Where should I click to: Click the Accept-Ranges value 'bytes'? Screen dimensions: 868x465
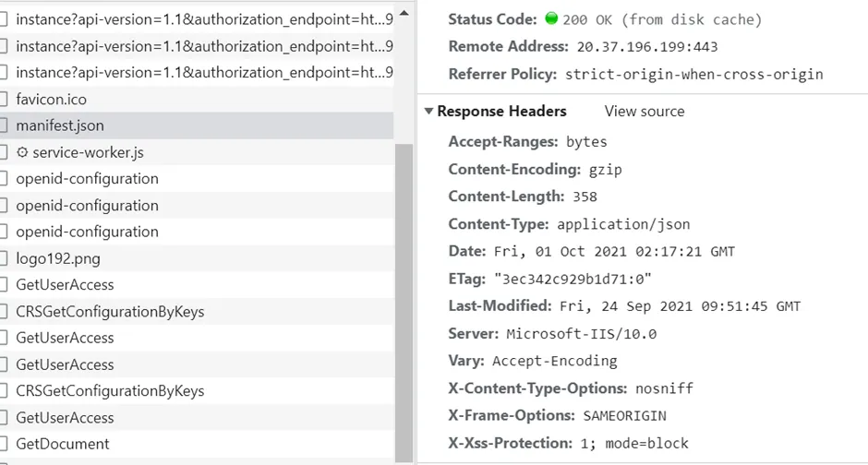click(x=586, y=142)
